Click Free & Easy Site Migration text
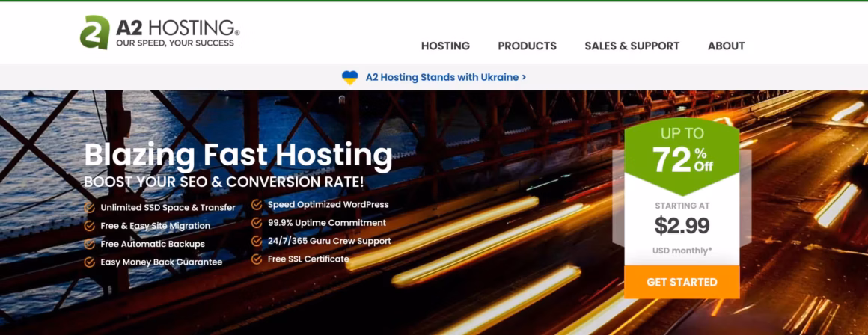This screenshot has width=868, height=335. click(155, 226)
